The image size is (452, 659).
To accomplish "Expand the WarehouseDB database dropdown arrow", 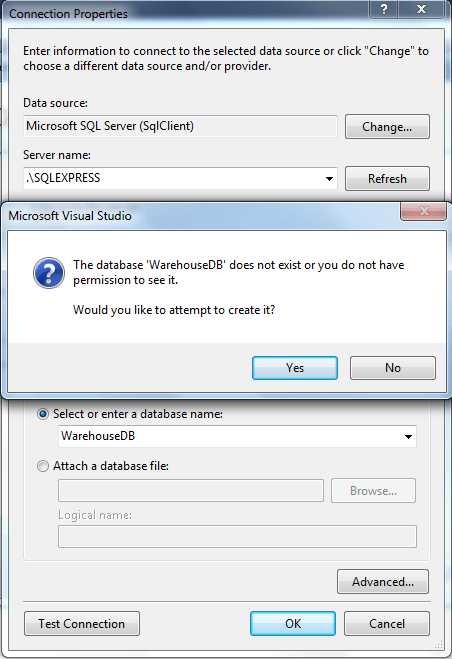I will coord(408,436).
